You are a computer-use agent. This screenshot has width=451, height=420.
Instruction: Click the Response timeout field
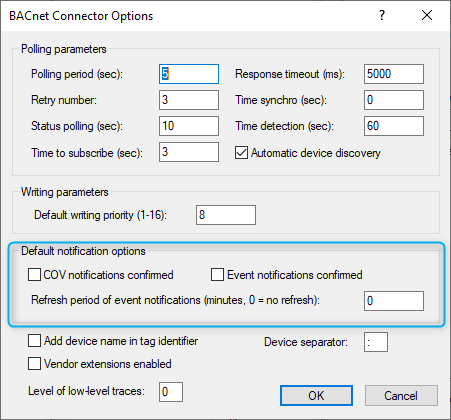pyautogui.click(x=394, y=74)
